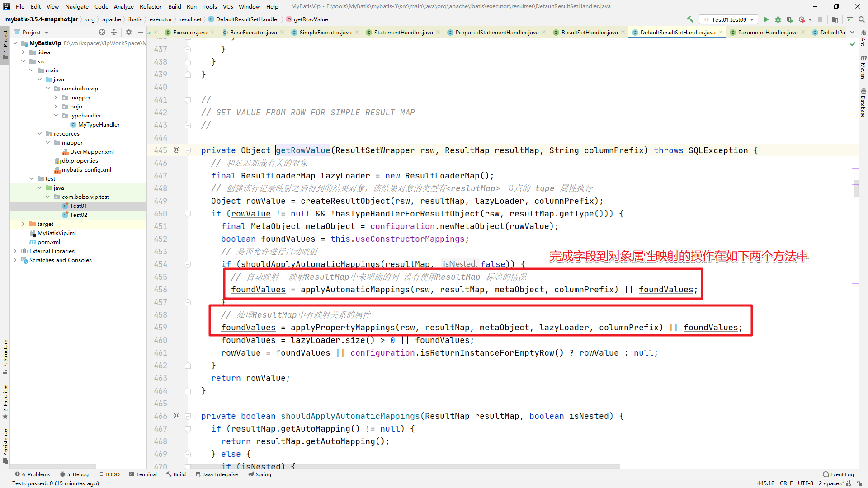The image size is (868, 488).
Task: Start debugging with the bug icon
Action: (778, 19)
